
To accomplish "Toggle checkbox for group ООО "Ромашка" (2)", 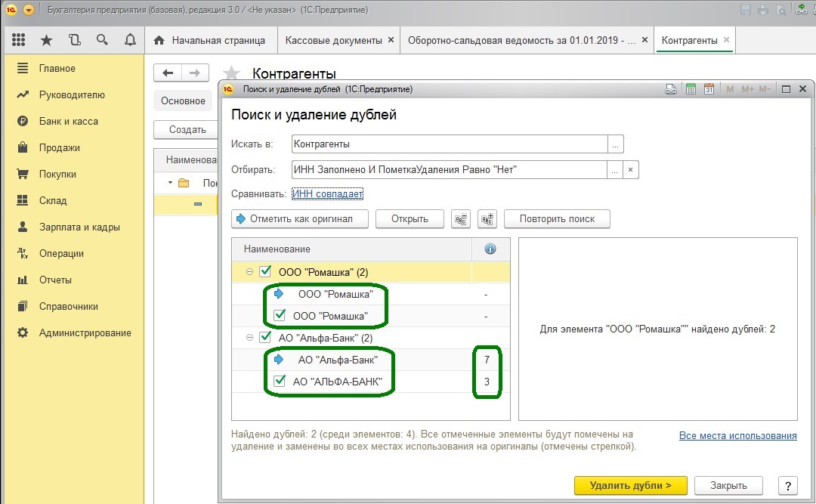I will click(x=265, y=271).
